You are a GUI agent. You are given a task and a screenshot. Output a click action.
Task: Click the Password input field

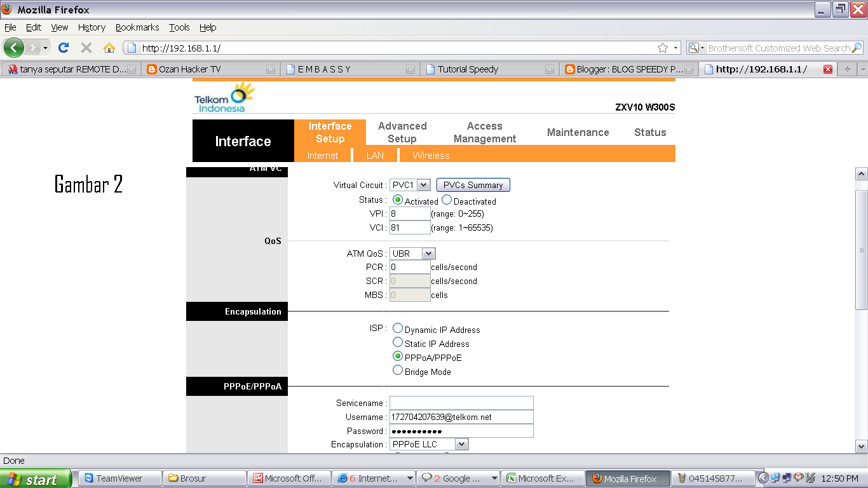click(x=461, y=431)
